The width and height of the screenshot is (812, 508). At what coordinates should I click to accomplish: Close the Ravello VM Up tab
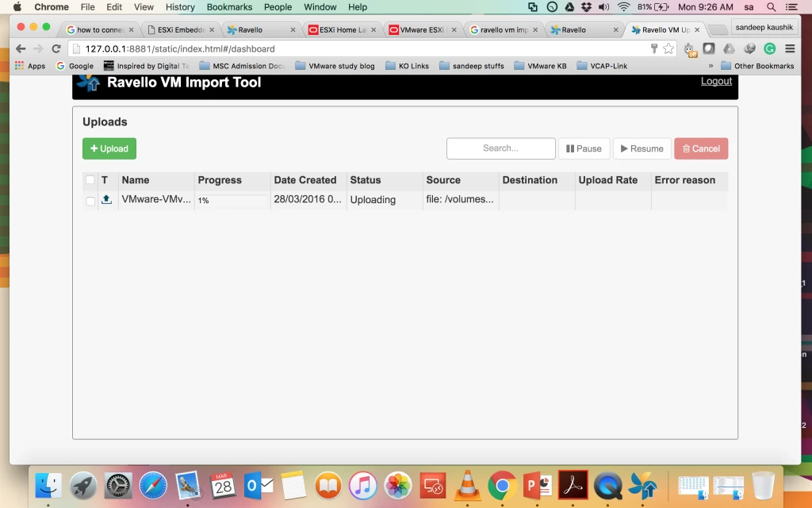[697, 30]
